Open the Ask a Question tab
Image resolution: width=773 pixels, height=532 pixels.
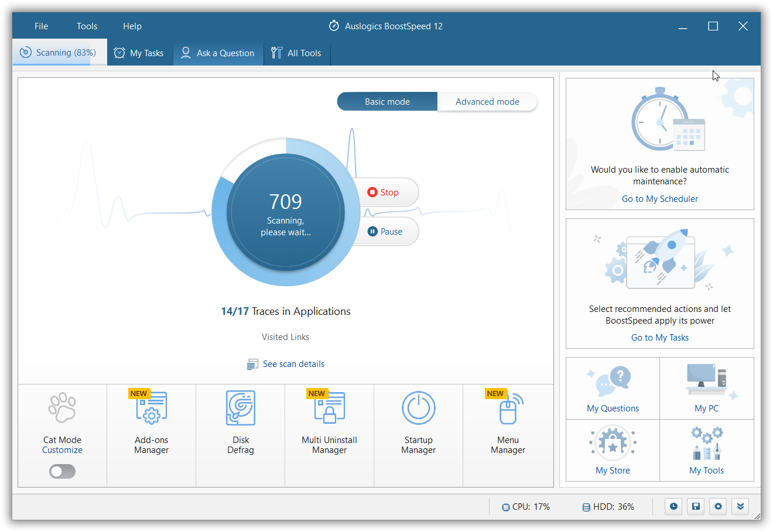point(218,53)
